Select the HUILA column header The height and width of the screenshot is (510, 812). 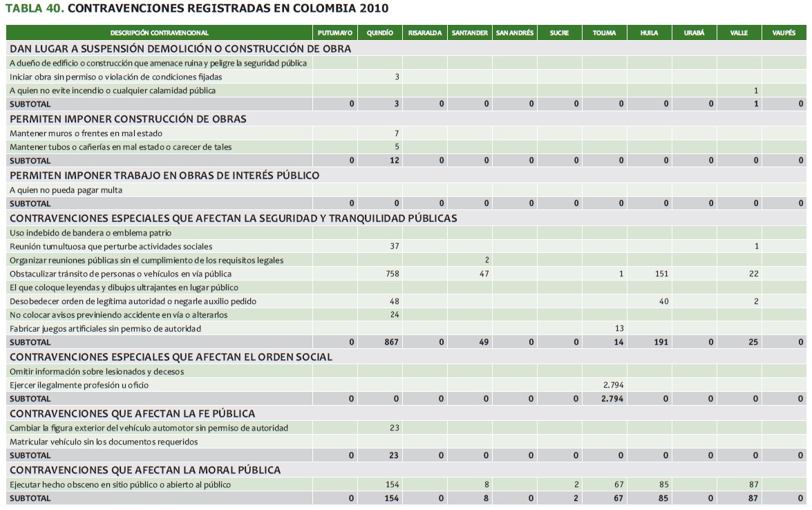click(x=649, y=32)
